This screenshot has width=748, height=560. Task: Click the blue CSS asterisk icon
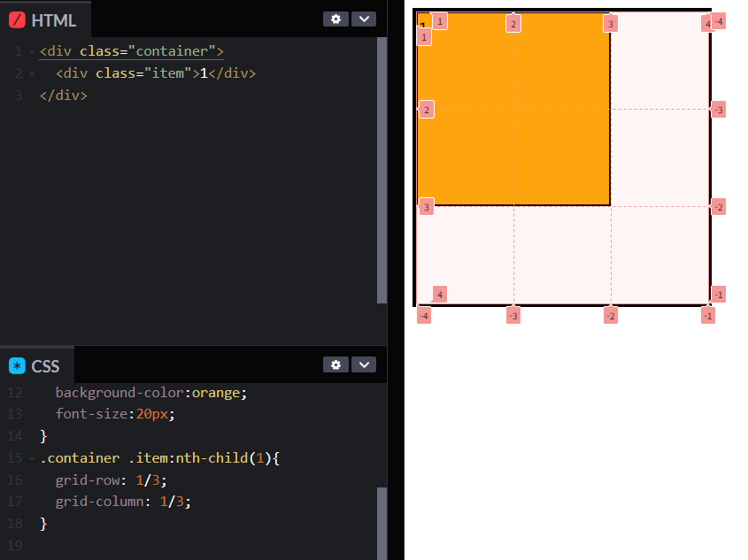pos(17,366)
